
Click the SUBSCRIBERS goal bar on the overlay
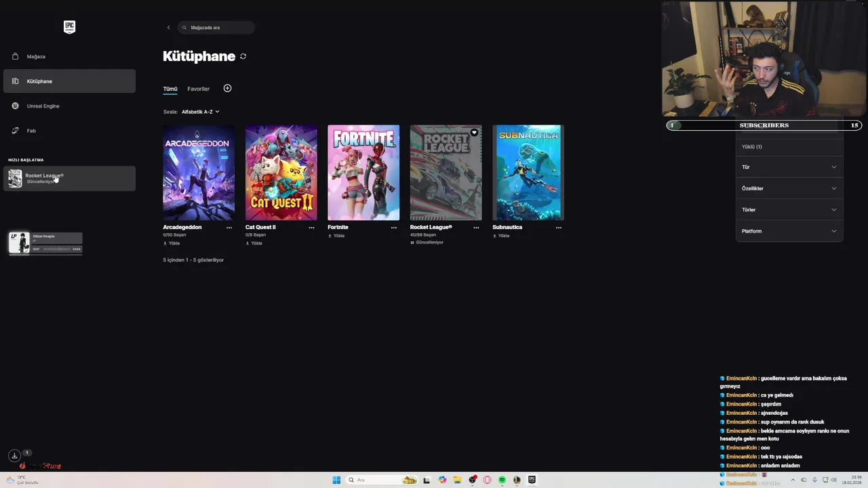(x=764, y=125)
